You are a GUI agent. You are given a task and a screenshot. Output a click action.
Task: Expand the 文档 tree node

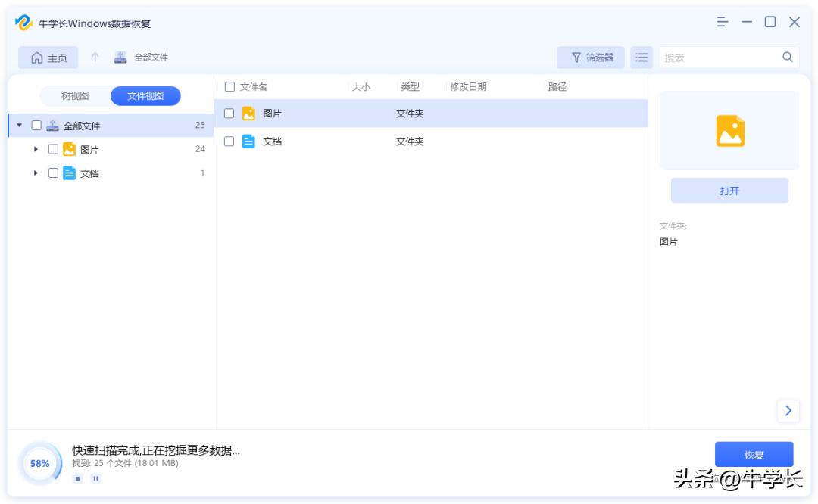coord(35,173)
